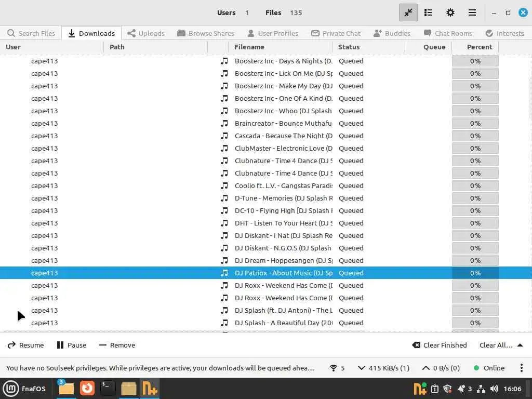Sort by the Status column header

[x=368, y=47]
